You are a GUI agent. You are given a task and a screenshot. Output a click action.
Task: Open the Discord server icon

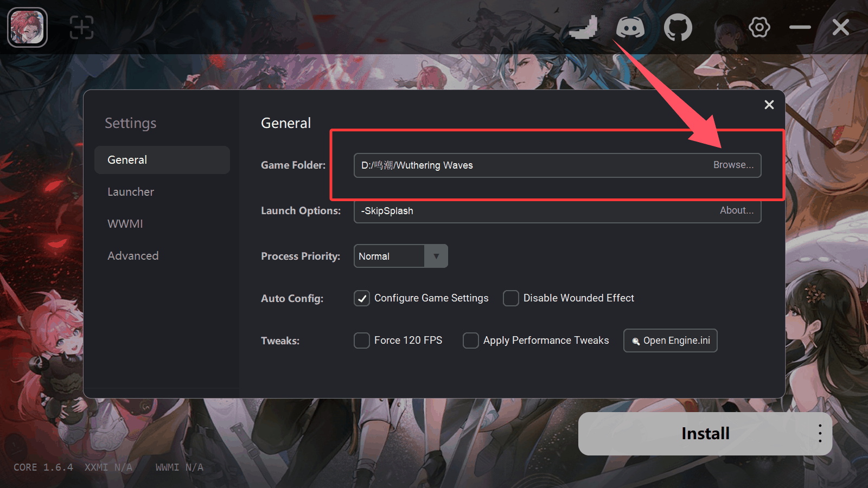point(630,27)
